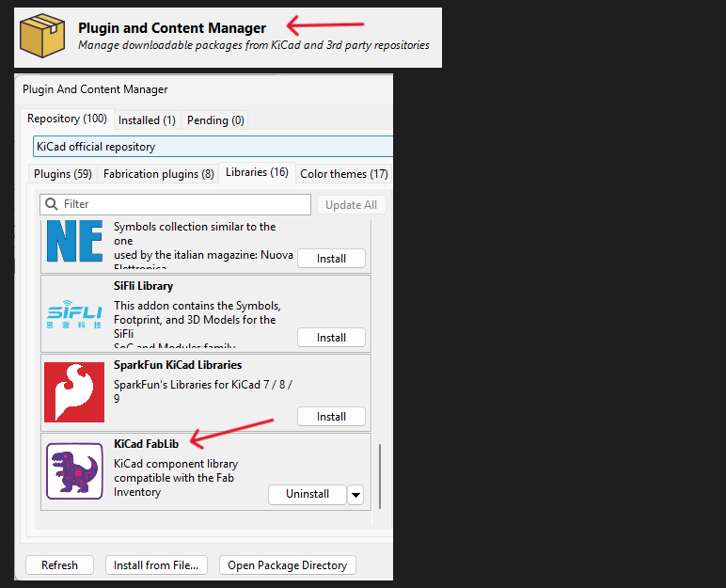The image size is (726, 588).
Task: Install the SparkFun KiCad Libraries
Action: click(332, 417)
